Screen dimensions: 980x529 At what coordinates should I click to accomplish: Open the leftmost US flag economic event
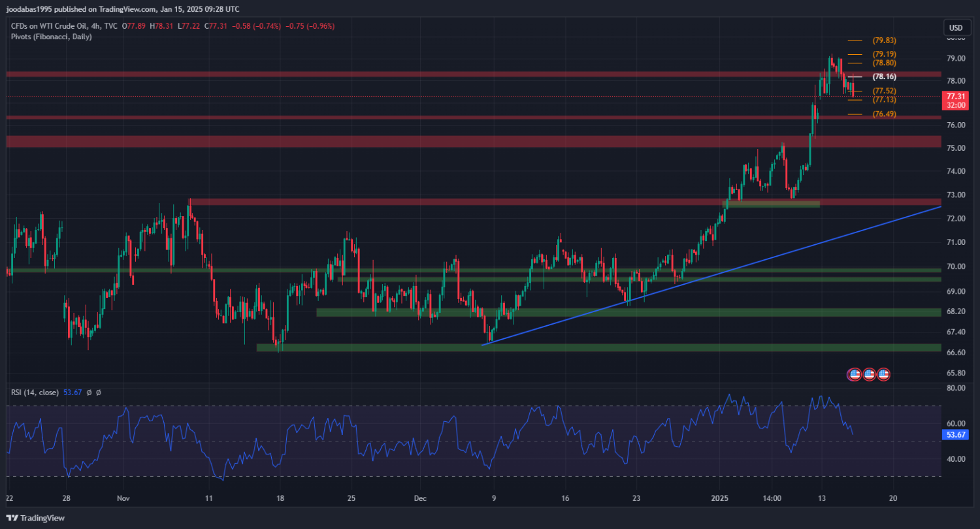855,375
